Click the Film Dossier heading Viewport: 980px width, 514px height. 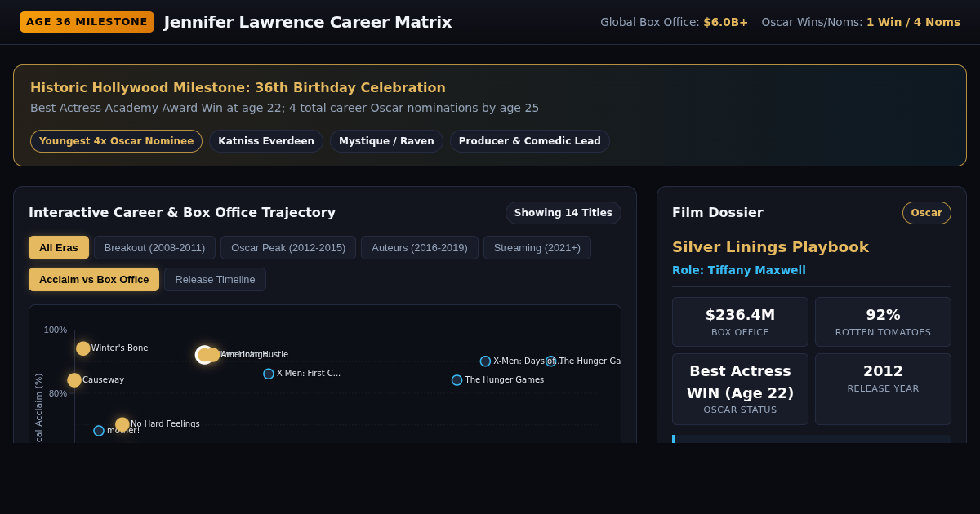click(x=718, y=213)
